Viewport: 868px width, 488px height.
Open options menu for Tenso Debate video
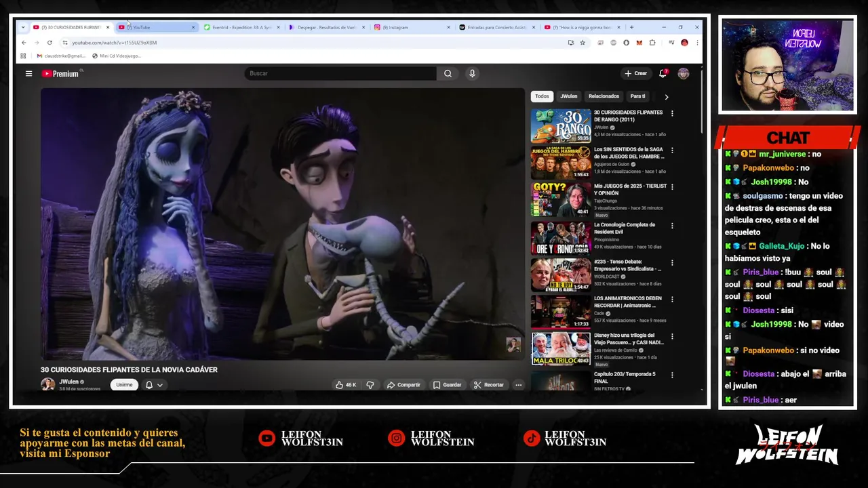(x=672, y=262)
